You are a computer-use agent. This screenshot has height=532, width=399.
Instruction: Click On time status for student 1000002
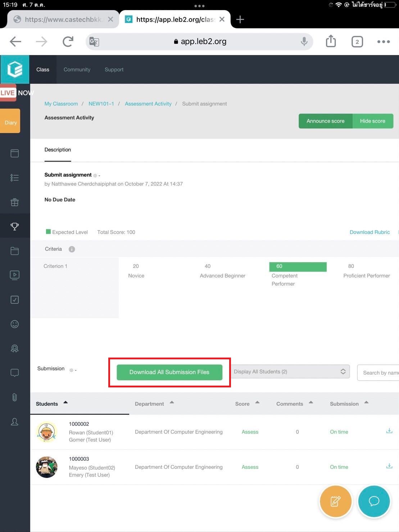339,432
